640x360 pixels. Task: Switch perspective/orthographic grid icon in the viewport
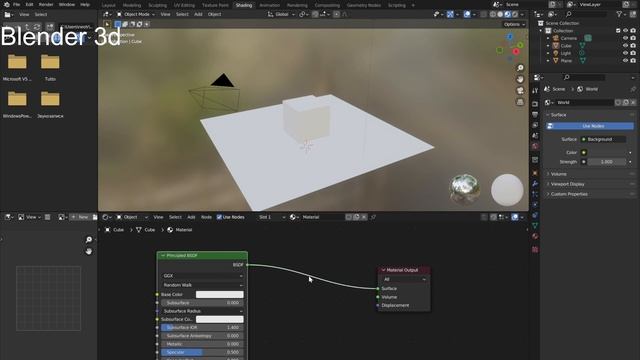[x=520, y=102]
